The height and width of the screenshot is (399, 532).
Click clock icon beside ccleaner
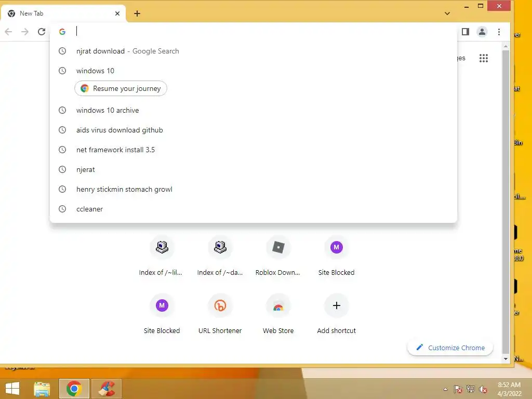62,209
